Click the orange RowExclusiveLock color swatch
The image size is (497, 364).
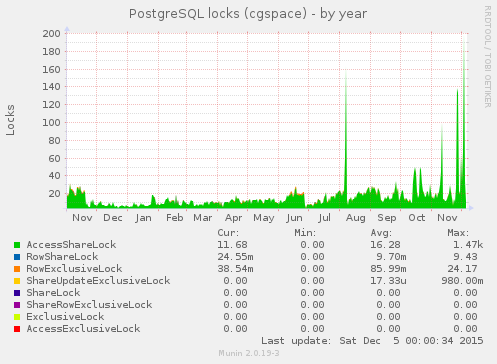click(17, 269)
